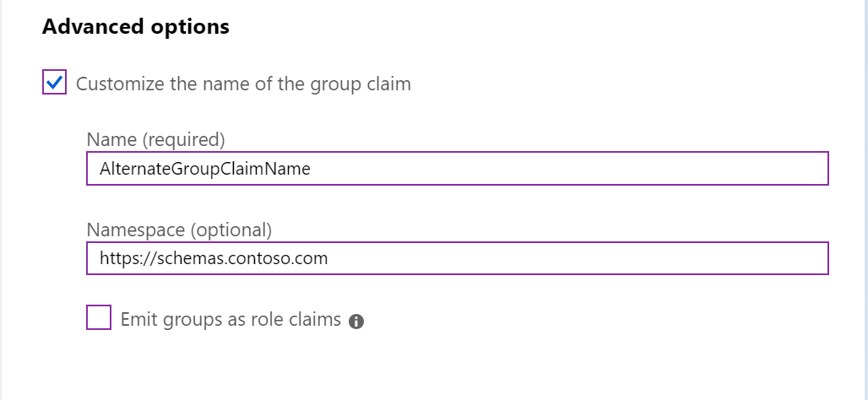
Task: Click the 'Emit groups as role claims' label text
Action: pyautogui.click(x=231, y=319)
